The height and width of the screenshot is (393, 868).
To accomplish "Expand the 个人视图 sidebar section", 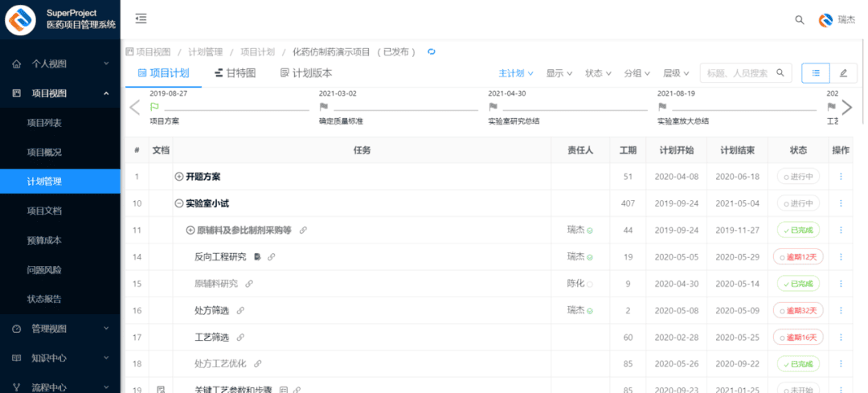I will pyautogui.click(x=59, y=63).
